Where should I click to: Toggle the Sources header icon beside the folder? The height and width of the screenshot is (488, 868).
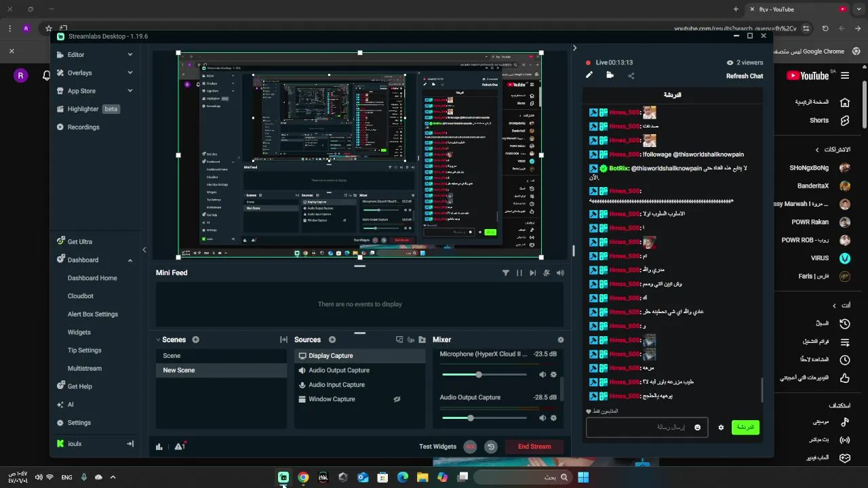(x=411, y=340)
